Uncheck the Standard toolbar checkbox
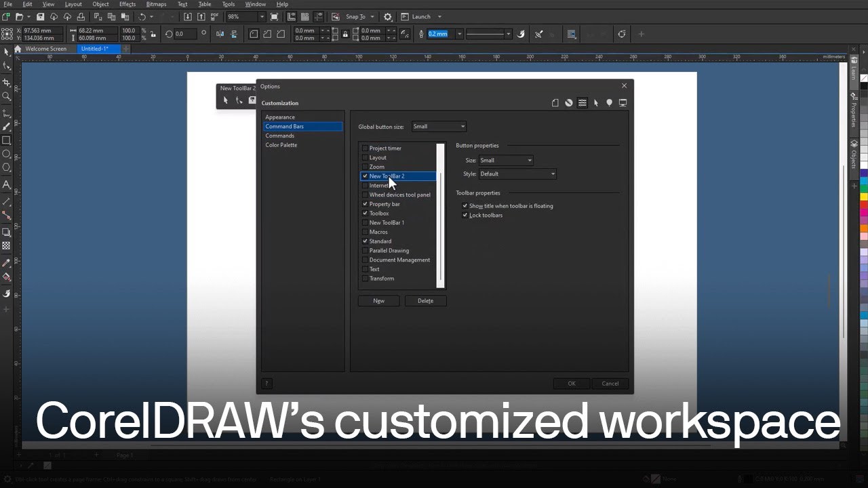Viewport: 868px width, 488px height. [365, 241]
